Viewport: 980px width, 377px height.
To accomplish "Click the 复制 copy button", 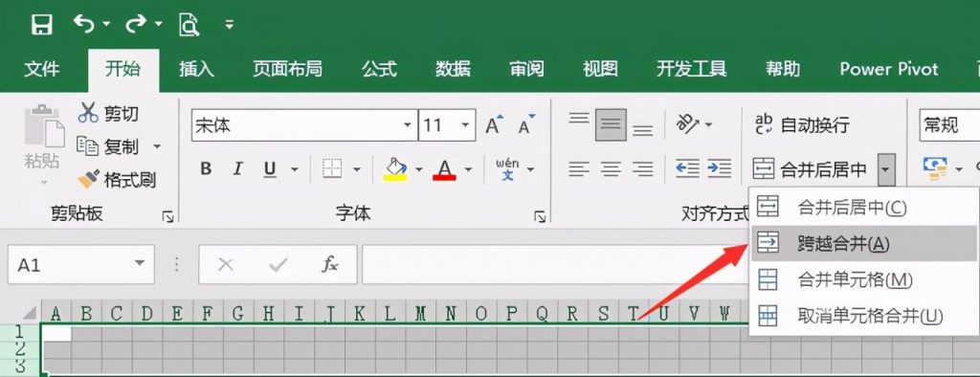I will (x=107, y=147).
